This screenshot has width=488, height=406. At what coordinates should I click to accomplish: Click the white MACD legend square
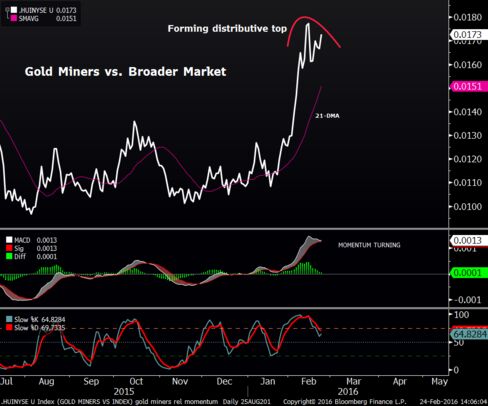(9, 240)
